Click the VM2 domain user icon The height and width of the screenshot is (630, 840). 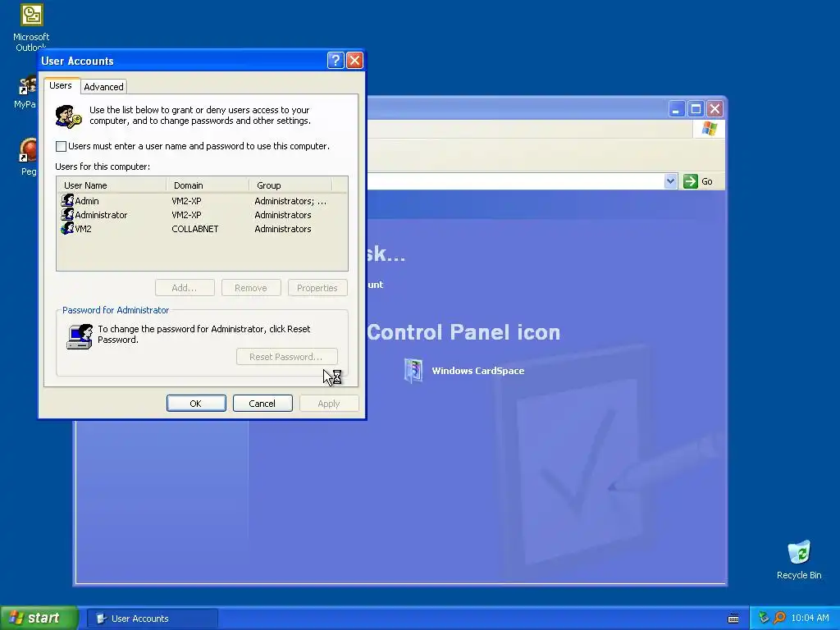coord(67,228)
